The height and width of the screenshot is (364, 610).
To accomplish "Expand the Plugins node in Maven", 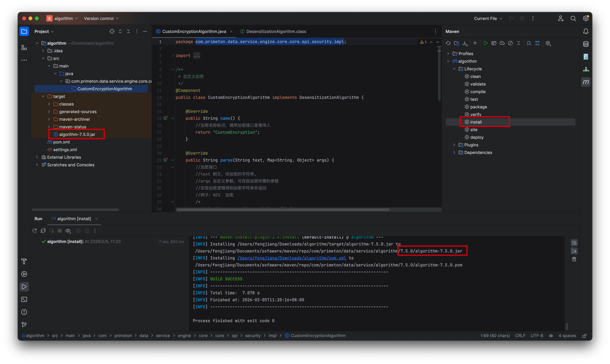I will pyautogui.click(x=454, y=145).
